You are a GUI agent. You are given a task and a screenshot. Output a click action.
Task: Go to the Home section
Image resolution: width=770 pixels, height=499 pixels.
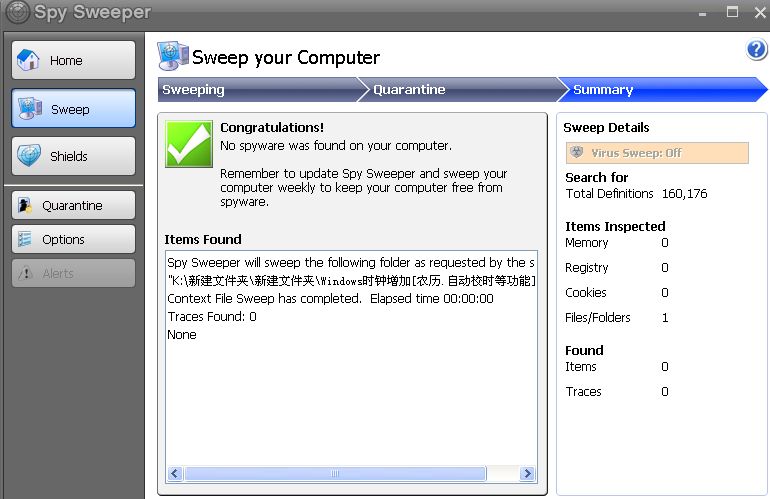73,60
